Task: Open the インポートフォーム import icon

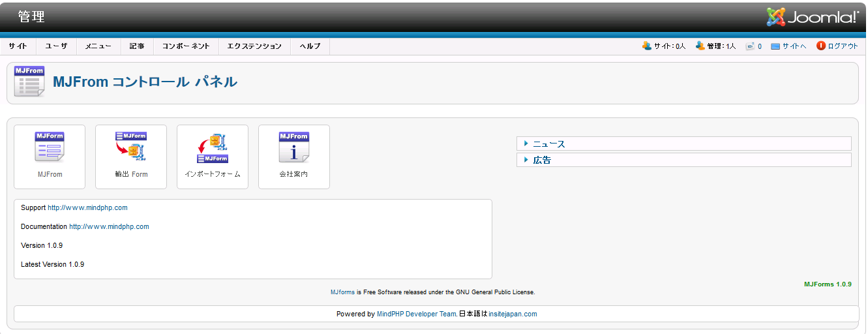Action: [x=213, y=149]
